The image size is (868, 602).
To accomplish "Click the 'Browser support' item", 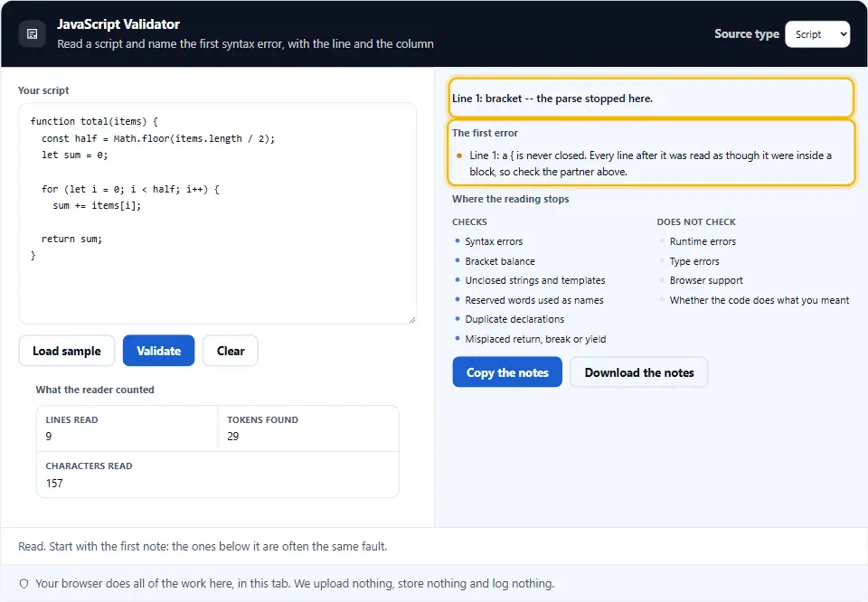I will (706, 280).
